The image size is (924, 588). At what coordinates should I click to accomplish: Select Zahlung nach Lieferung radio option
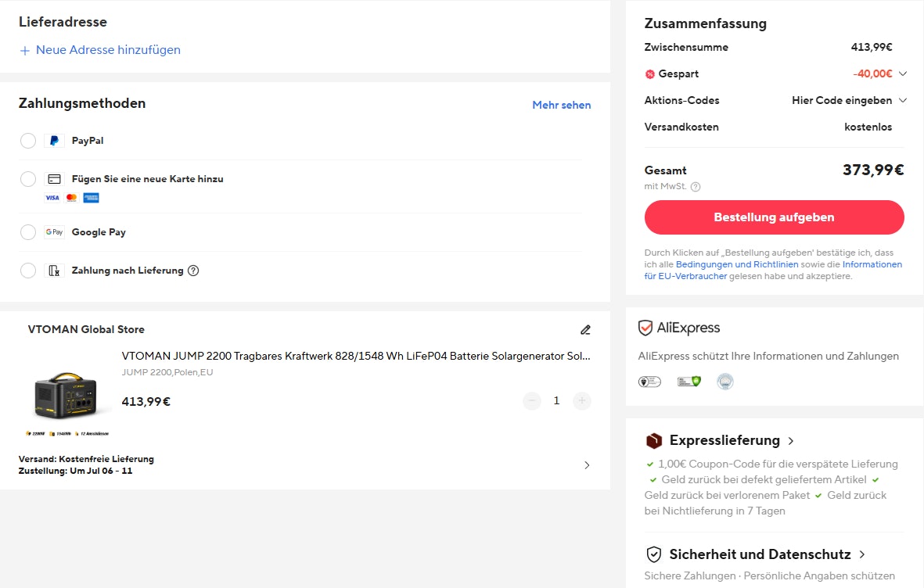click(x=28, y=271)
